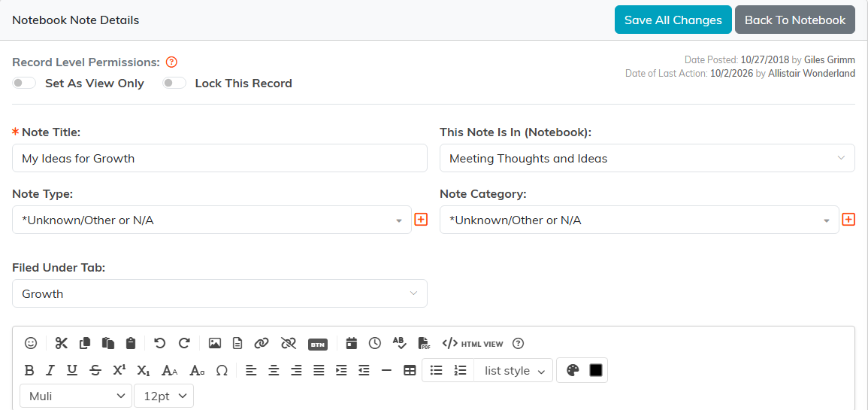Open editor help question mark icon
Viewport: 868px width, 410px height.
point(518,344)
